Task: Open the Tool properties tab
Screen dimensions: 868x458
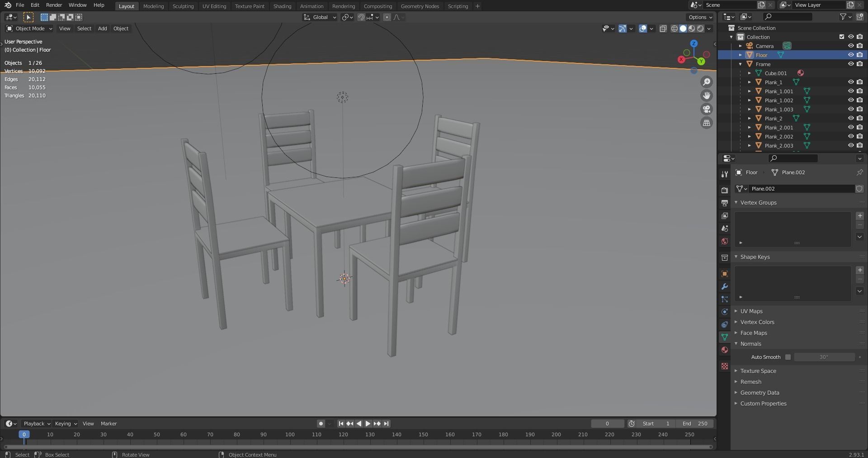Action: (x=725, y=174)
